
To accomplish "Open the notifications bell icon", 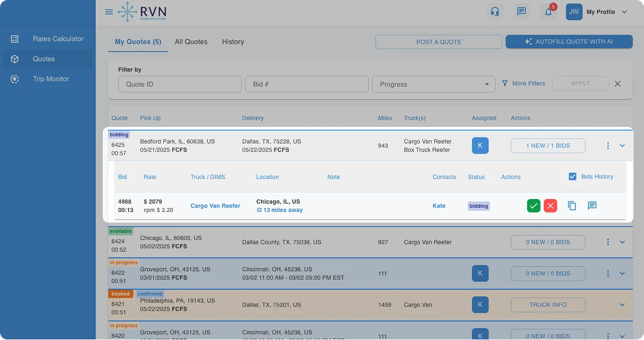I will [x=548, y=12].
